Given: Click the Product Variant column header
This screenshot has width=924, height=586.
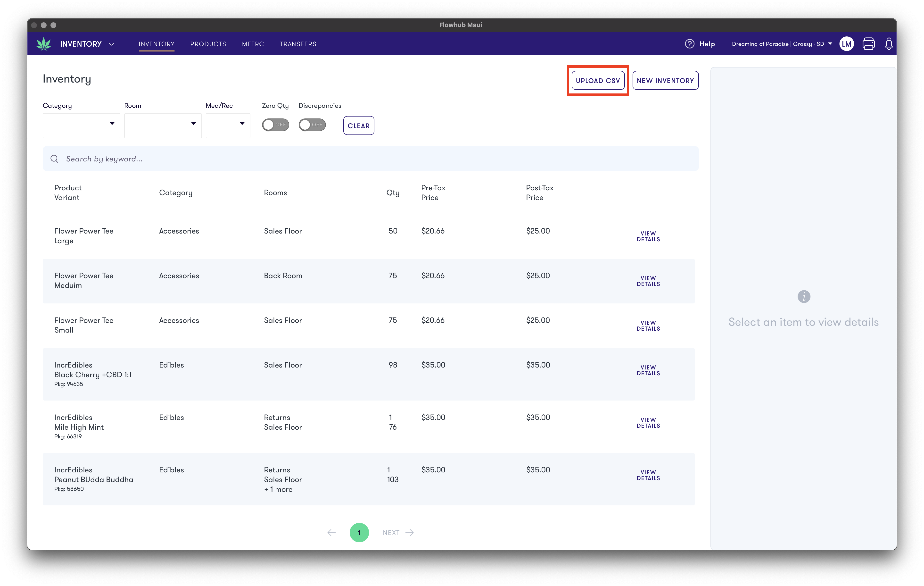Looking at the screenshot, I should (68, 193).
